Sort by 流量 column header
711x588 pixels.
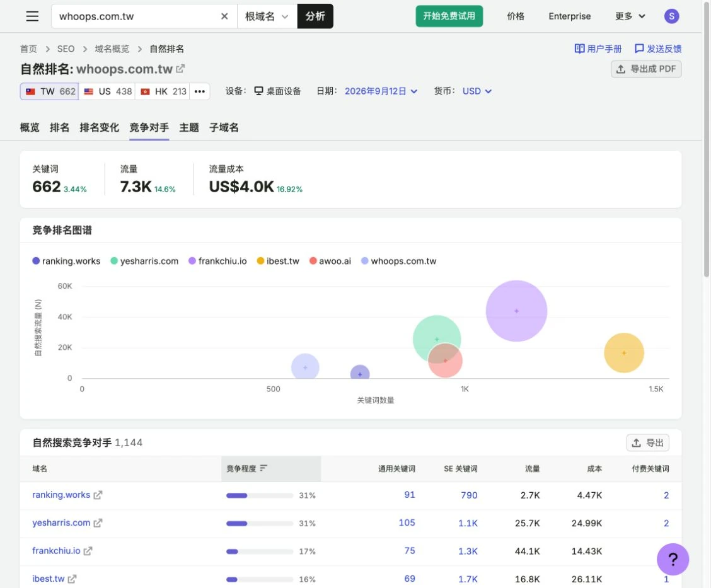click(533, 469)
